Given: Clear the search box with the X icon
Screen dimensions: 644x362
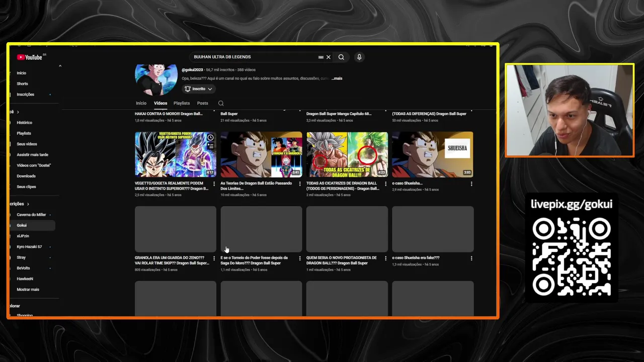Looking at the screenshot, I should 329,57.
